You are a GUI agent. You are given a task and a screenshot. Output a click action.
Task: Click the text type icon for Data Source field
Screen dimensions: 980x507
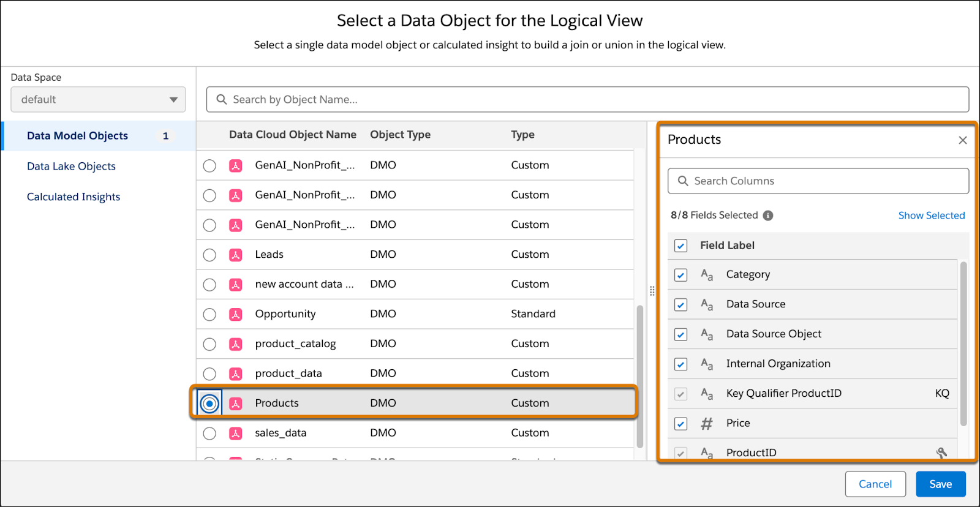(707, 305)
